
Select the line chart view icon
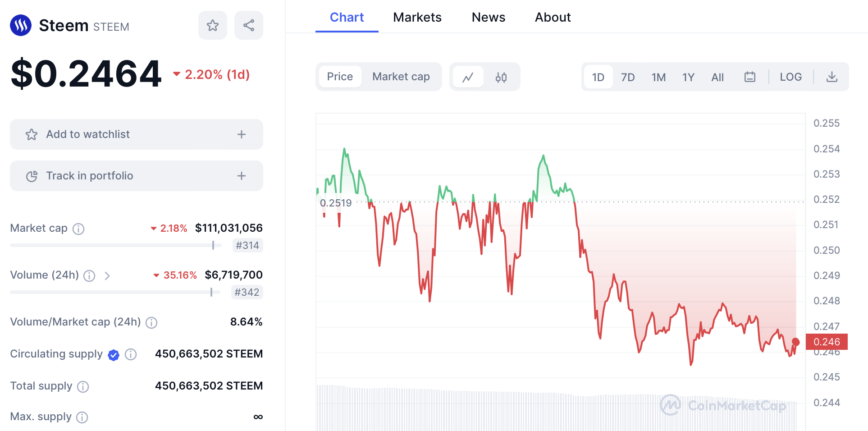tap(468, 77)
